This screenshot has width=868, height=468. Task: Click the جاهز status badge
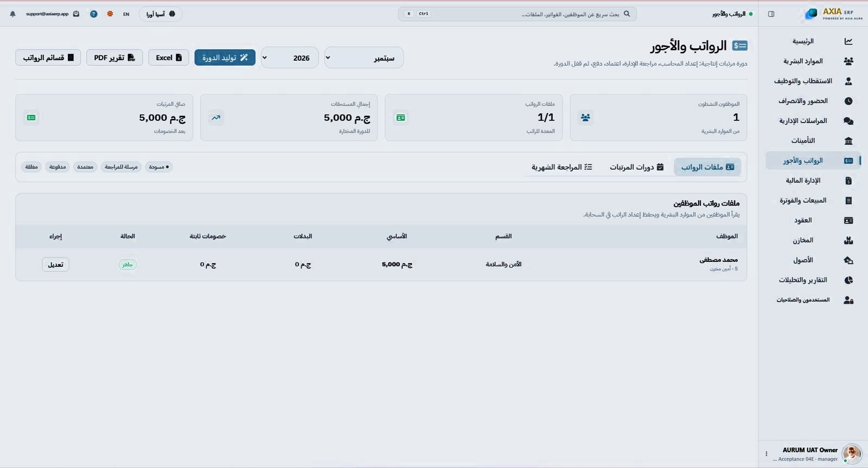pyautogui.click(x=127, y=265)
